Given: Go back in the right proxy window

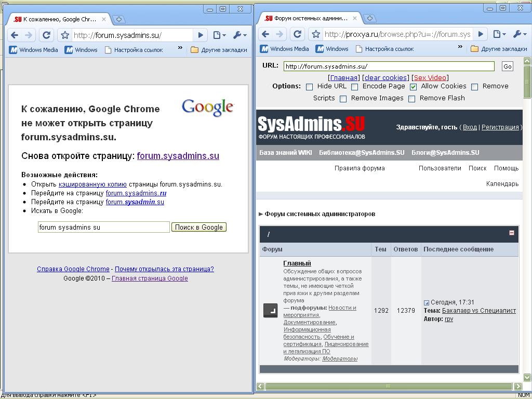Looking at the screenshot, I should coord(265,34).
